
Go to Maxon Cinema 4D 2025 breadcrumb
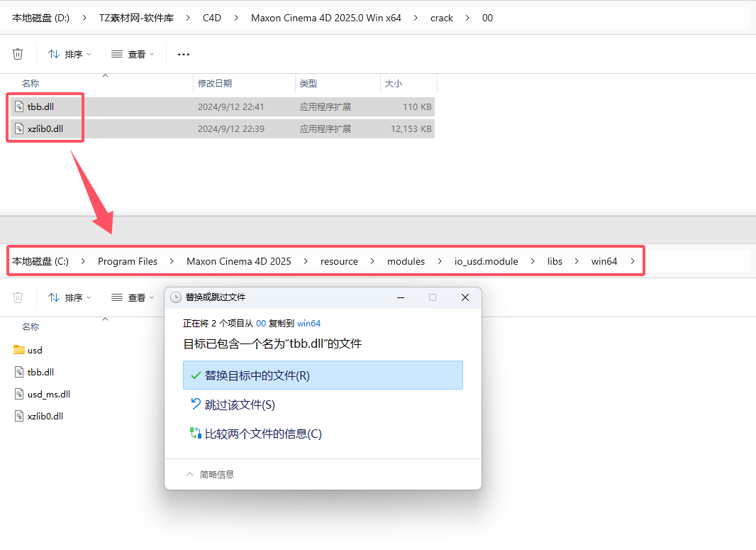point(239,261)
